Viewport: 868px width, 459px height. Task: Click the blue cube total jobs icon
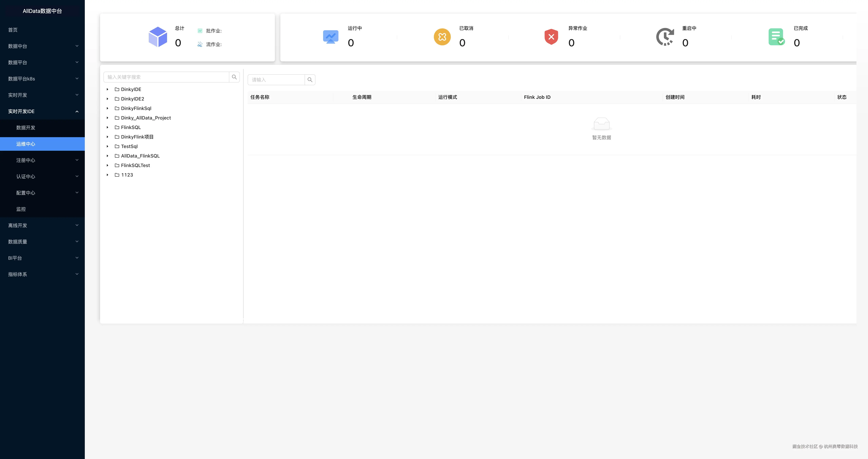point(158,37)
